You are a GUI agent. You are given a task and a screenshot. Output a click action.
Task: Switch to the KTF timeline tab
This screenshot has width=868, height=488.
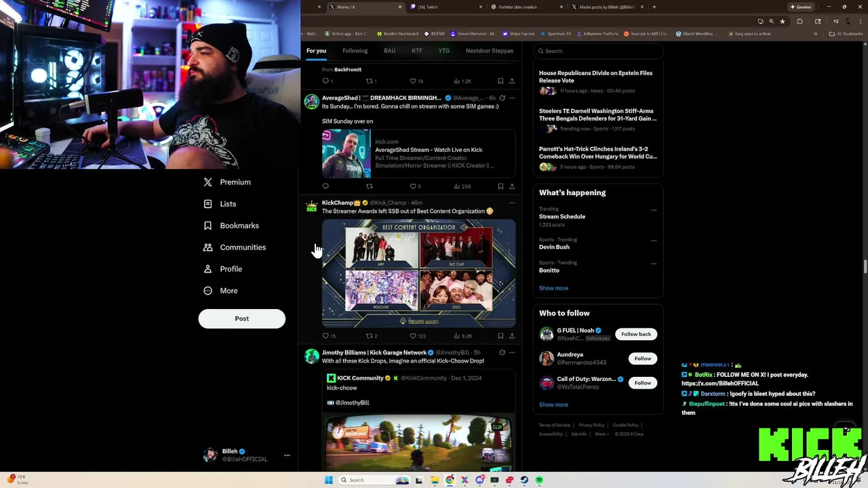point(417,51)
